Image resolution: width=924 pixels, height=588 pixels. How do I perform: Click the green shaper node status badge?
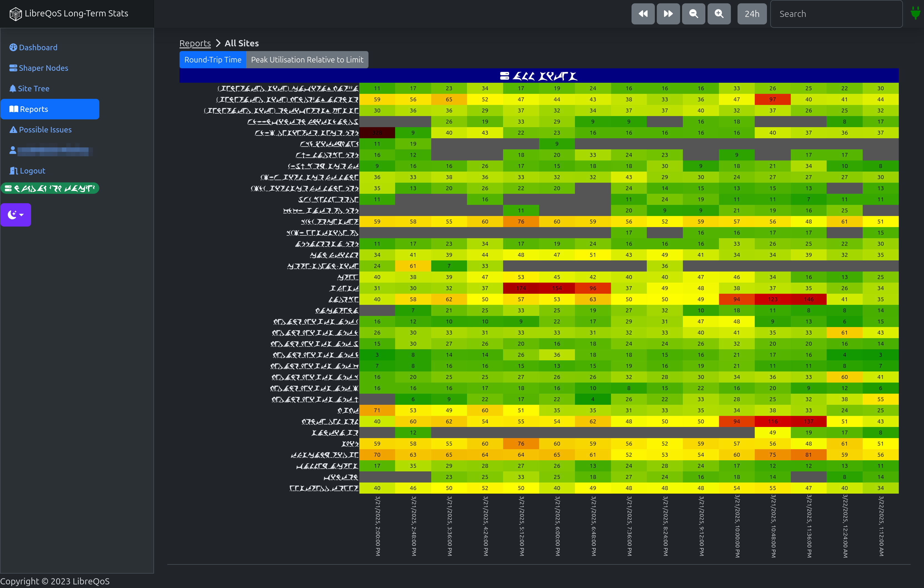[50, 189]
